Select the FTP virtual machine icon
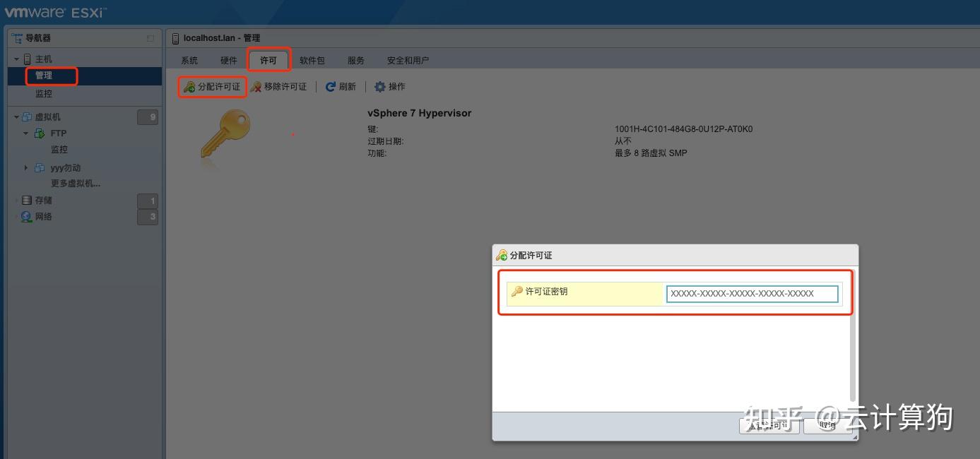980x459 pixels. pos(39,133)
